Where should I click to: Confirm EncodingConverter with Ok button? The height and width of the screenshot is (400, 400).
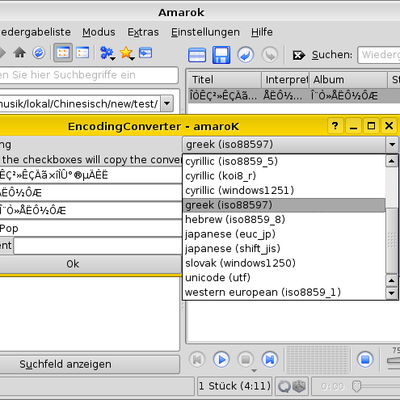(x=90, y=264)
